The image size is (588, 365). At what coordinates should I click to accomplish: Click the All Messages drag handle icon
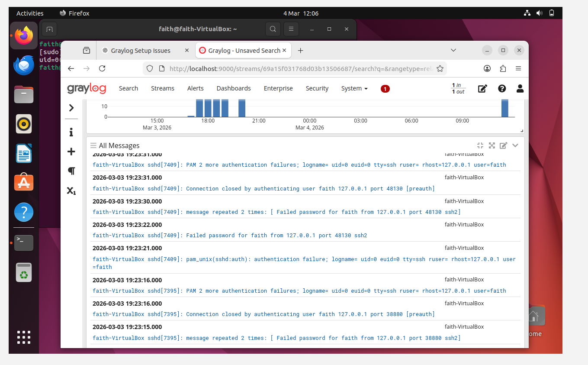tap(93, 145)
